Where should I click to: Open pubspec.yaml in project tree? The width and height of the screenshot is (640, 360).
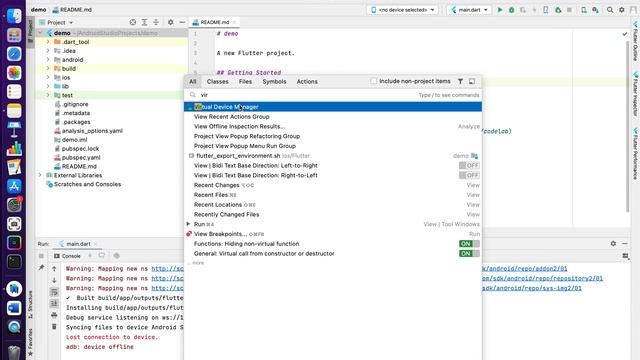click(x=81, y=158)
